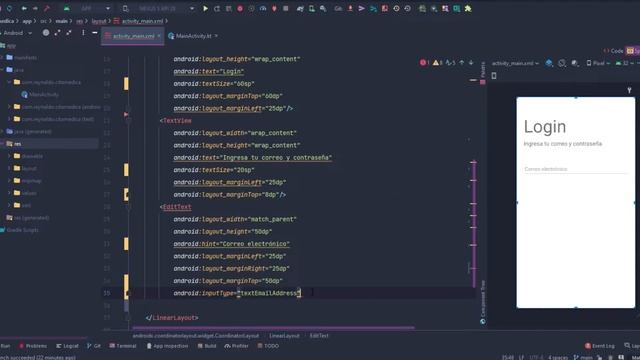The width and height of the screenshot is (640, 360).
Task: Expand the values folder in project tree
Action: pos(9,193)
